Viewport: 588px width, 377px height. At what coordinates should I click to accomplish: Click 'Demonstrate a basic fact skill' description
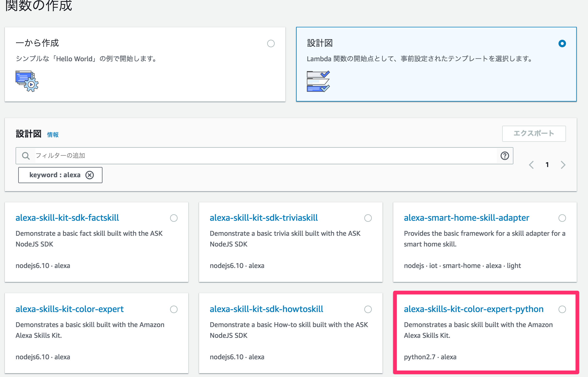[89, 239]
